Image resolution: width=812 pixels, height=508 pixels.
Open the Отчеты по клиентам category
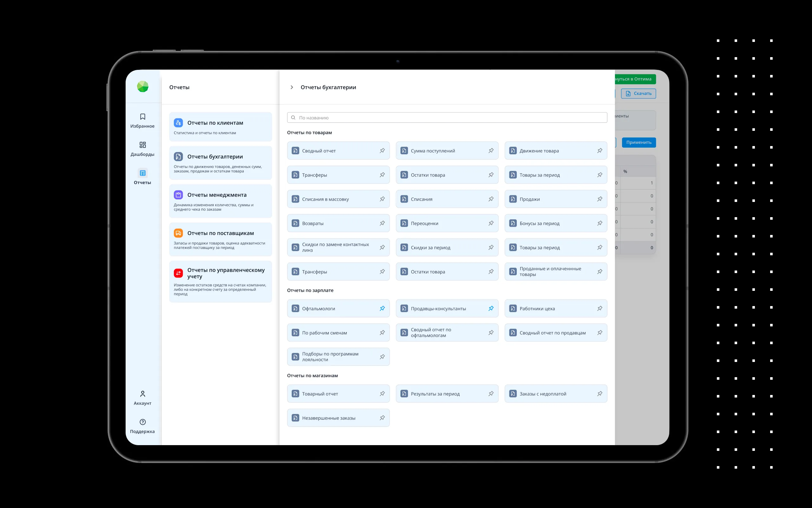click(x=220, y=127)
